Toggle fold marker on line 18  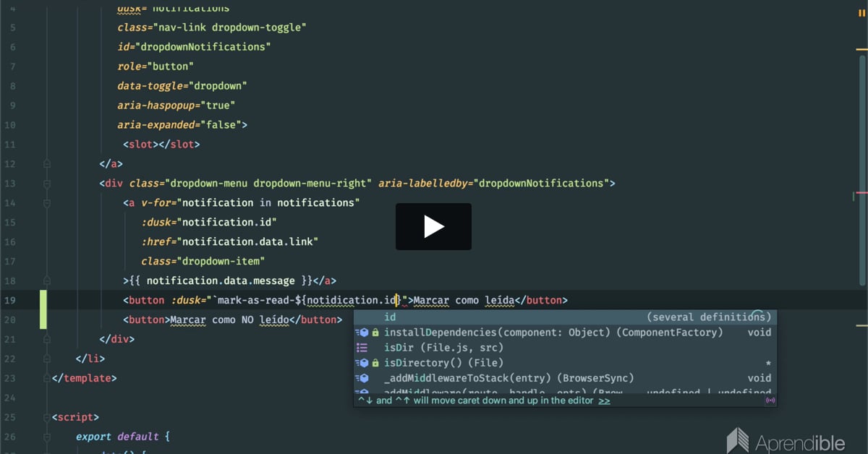[47, 280]
